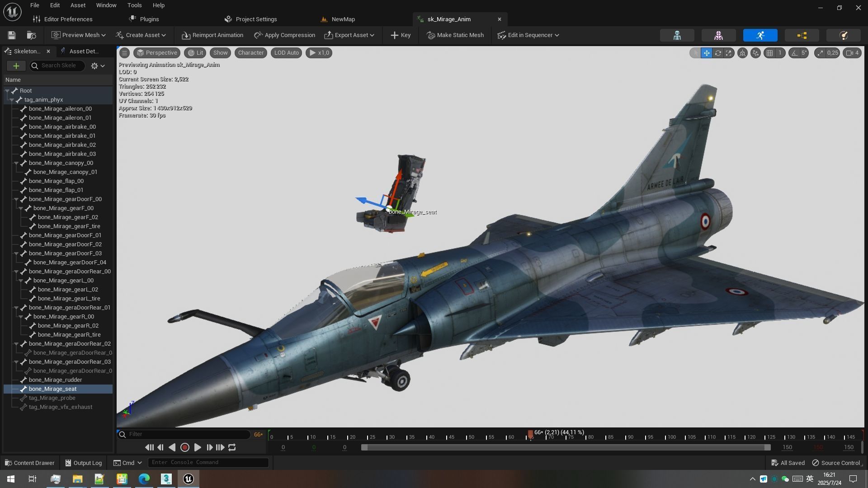The height and width of the screenshot is (488, 868).
Task: Open Create Asset dropdown
Action: (141, 35)
